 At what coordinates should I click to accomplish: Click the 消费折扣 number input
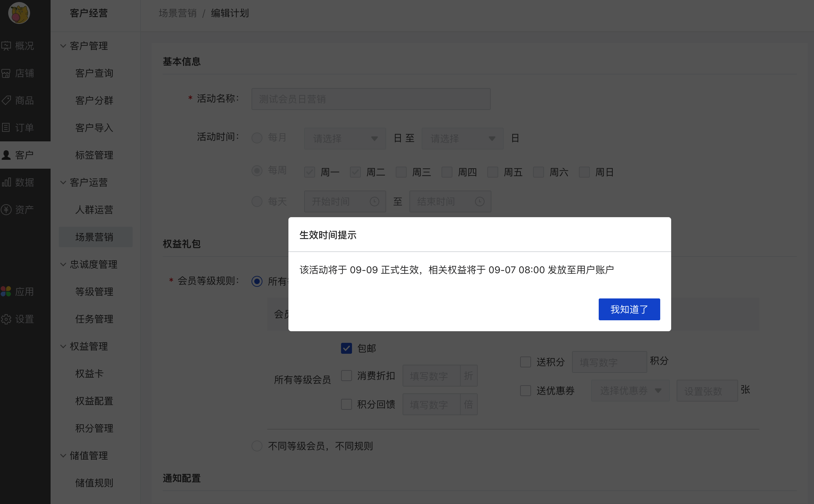431,376
